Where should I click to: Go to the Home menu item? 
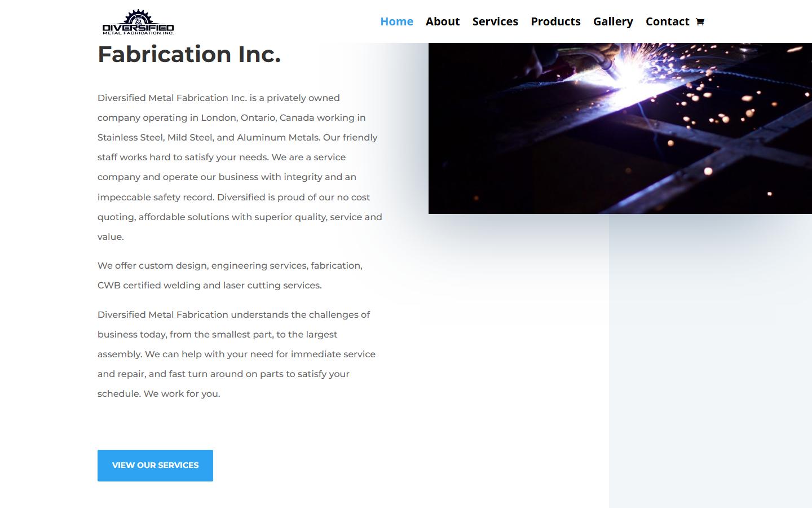(396, 21)
